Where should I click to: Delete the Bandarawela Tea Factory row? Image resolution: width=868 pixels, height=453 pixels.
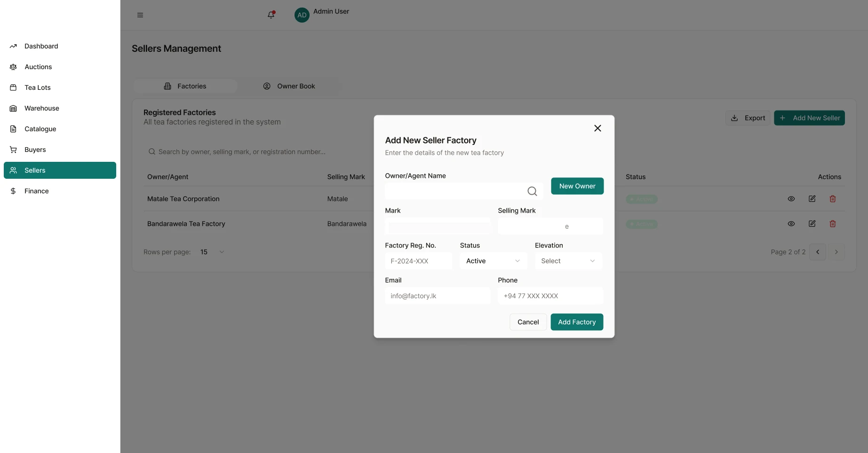(833, 224)
